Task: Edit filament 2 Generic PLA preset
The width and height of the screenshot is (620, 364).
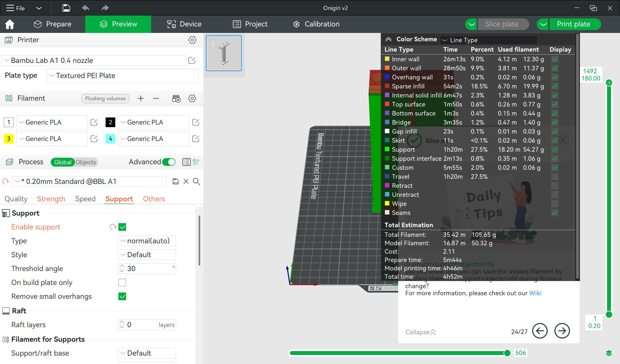Action: (x=196, y=122)
